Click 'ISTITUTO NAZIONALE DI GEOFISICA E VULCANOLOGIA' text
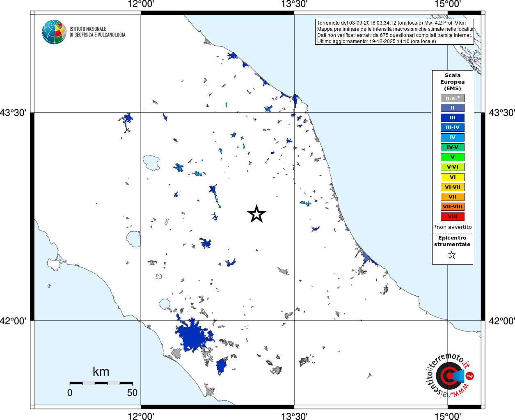This screenshot has width=515, height=420. pyautogui.click(x=97, y=32)
